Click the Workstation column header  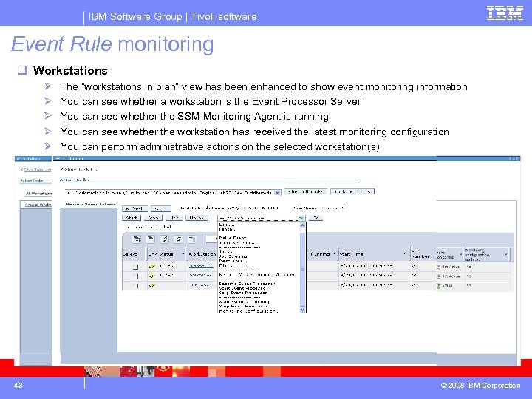pos(202,254)
